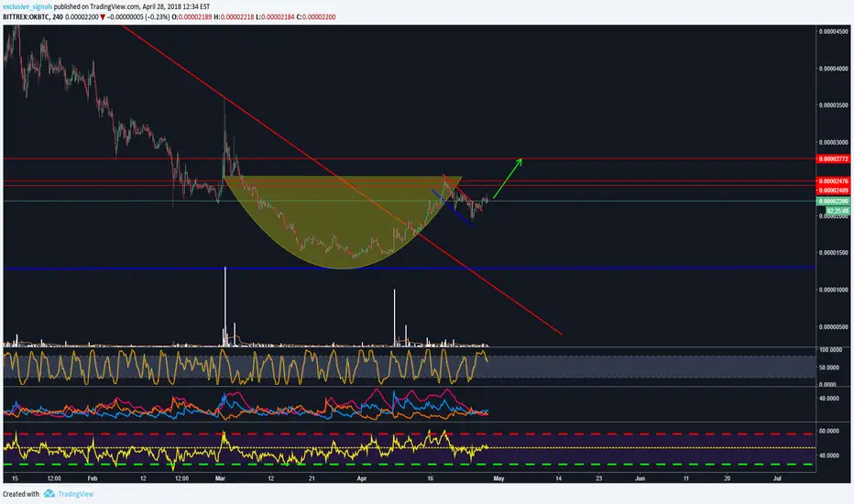Click the C:0.00002200 close value
Image resolution: width=854 pixels, height=504 pixels.
click(x=316, y=16)
